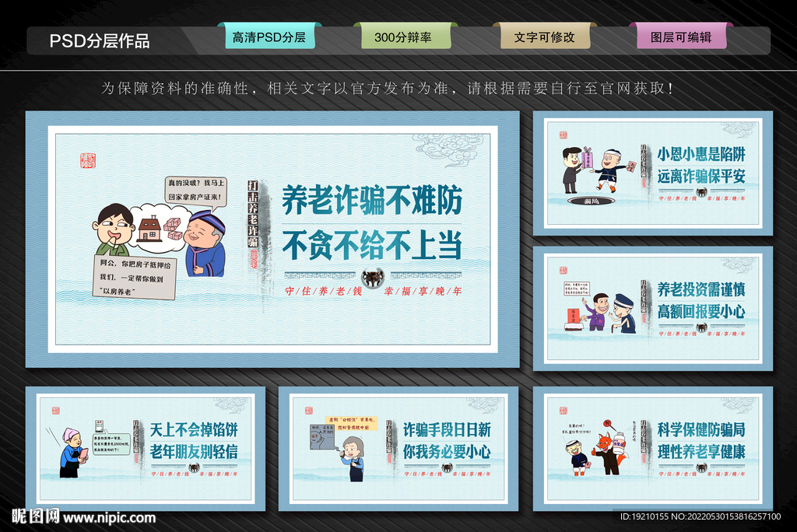This screenshot has width=797, height=532.
Task: Click the 骗局 pit in 小恩小惠是陷阱 poster
Action: (x=592, y=201)
